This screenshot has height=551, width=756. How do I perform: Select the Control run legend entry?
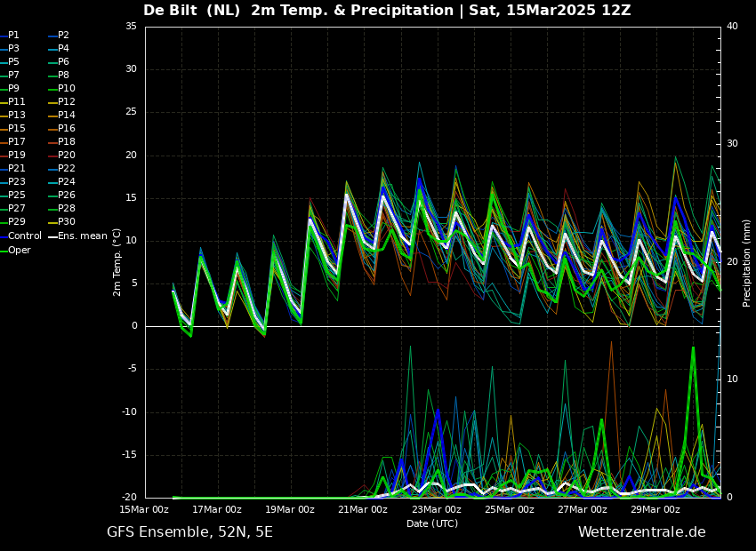(24, 236)
